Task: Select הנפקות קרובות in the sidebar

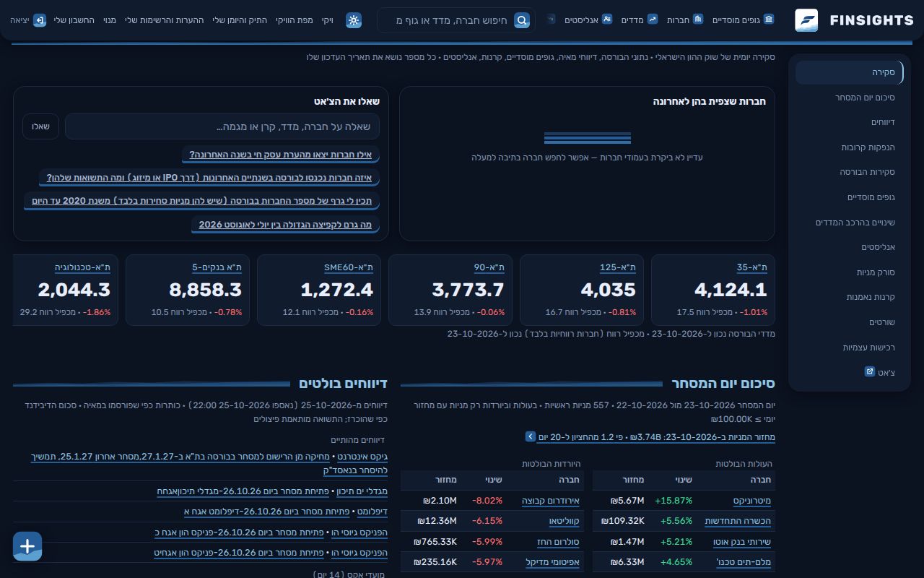Action: point(850,147)
